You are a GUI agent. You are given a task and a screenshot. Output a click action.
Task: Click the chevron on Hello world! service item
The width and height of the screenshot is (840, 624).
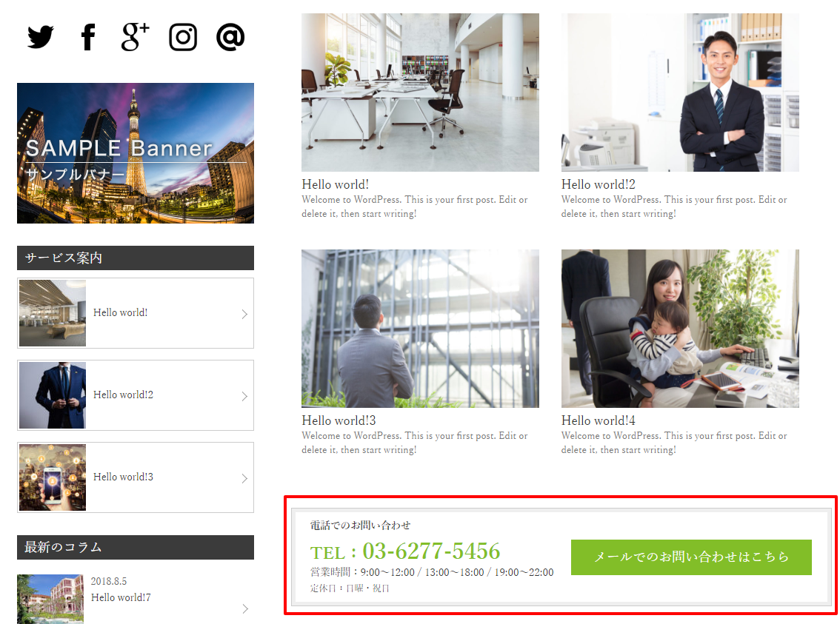244,314
